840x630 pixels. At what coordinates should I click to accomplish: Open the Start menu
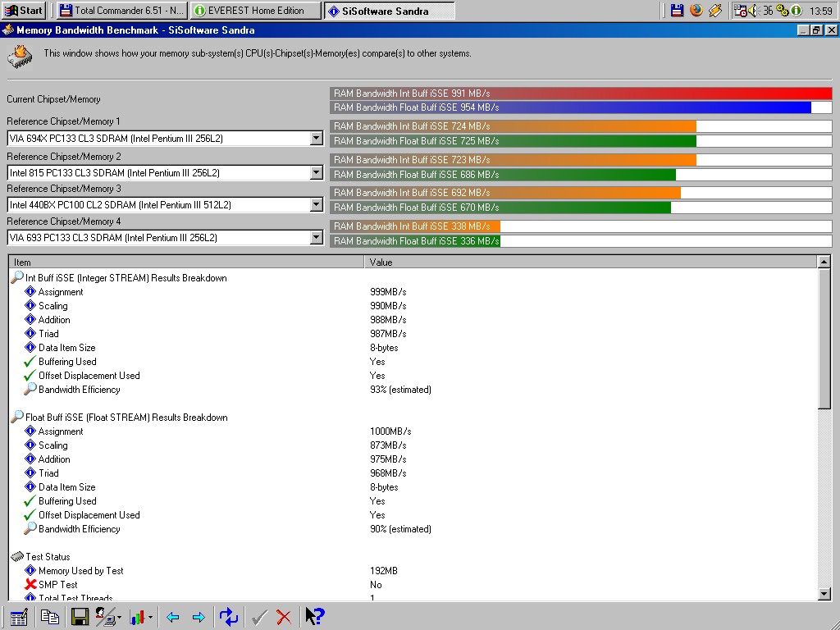point(24,10)
